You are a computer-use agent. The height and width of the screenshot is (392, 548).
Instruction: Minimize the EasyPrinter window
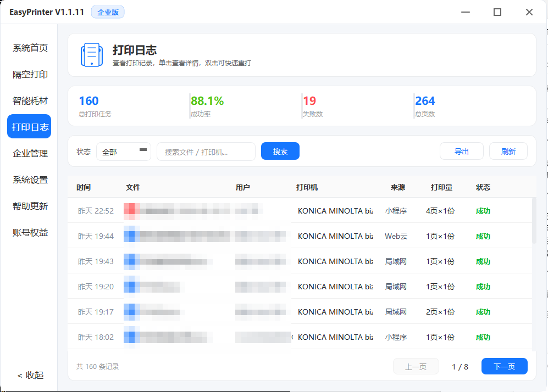tap(466, 12)
